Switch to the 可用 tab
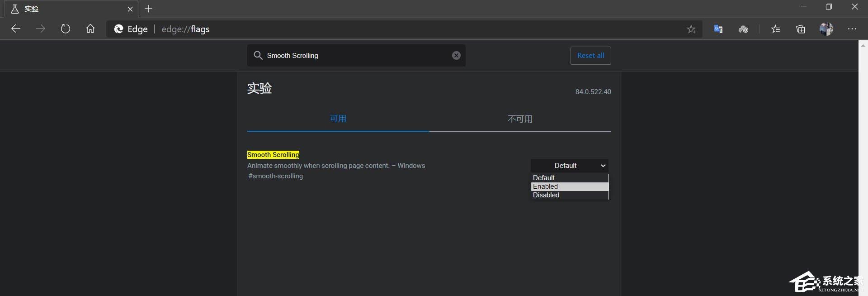The height and width of the screenshot is (296, 868). coord(338,119)
